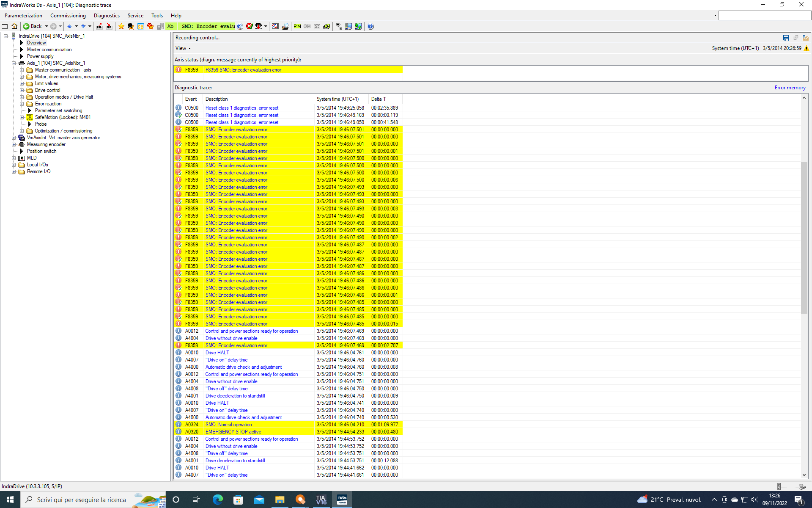Open the Diagnostics menu
Viewport: 812px width, 508px height.
coord(107,16)
